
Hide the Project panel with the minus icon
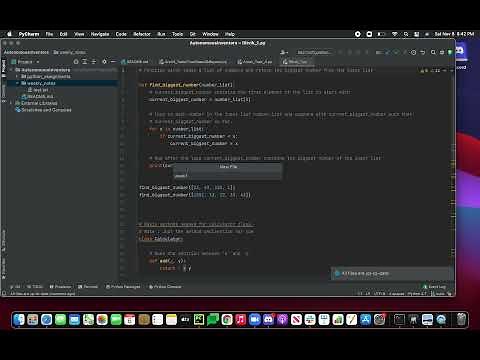pyautogui.click(x=113, y=62)
